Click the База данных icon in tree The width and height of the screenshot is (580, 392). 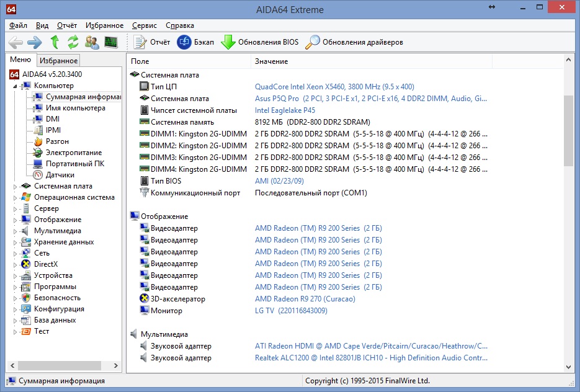[x=26, y=320]
